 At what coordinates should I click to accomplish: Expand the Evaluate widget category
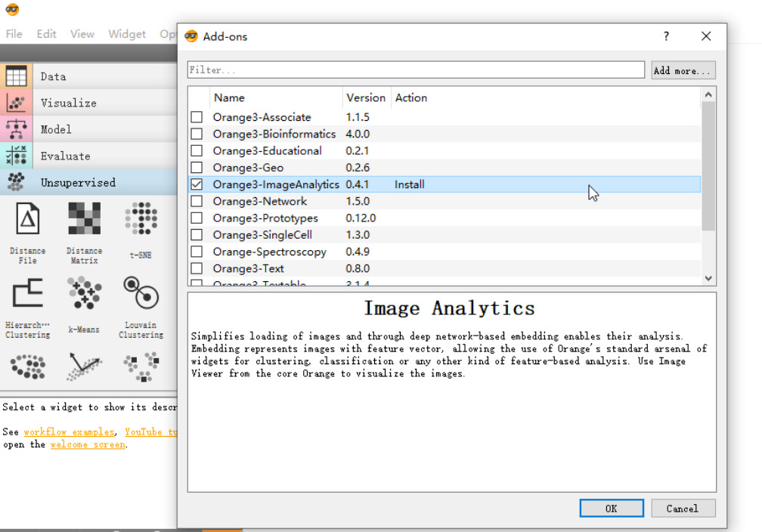(x=88, y=156)
